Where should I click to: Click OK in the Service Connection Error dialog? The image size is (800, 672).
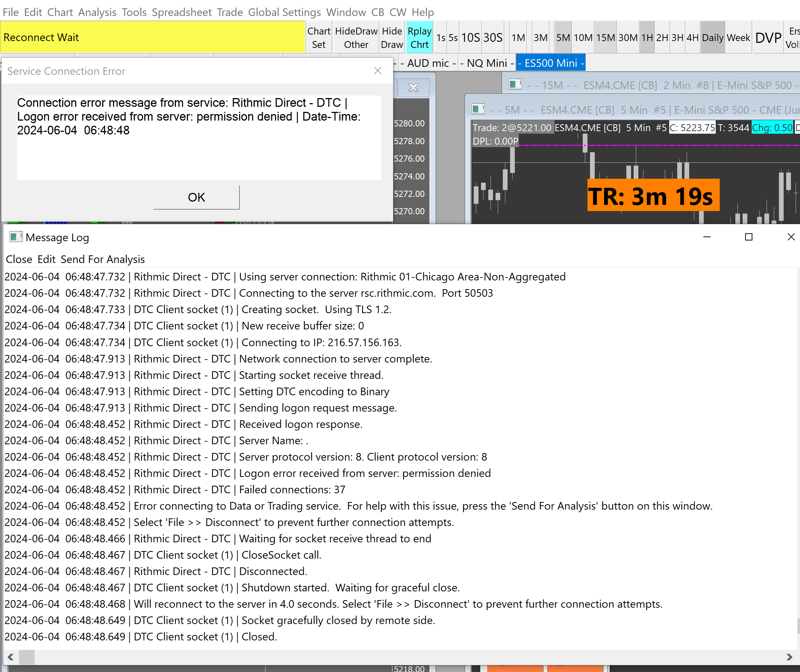(x=196, y=197)
